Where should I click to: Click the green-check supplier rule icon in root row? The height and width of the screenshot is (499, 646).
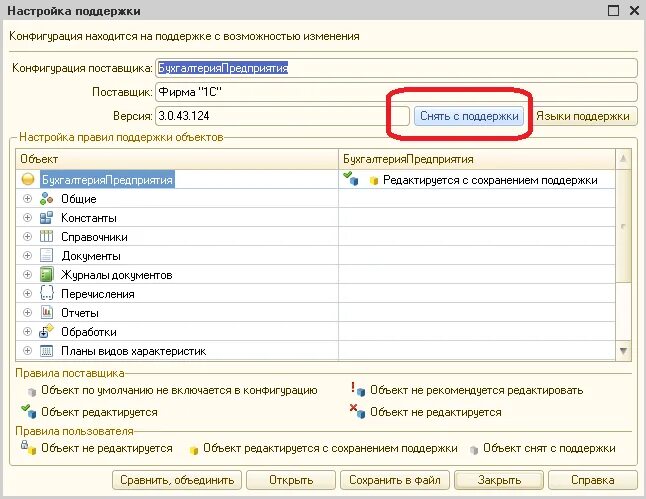[x=351, y=178]
